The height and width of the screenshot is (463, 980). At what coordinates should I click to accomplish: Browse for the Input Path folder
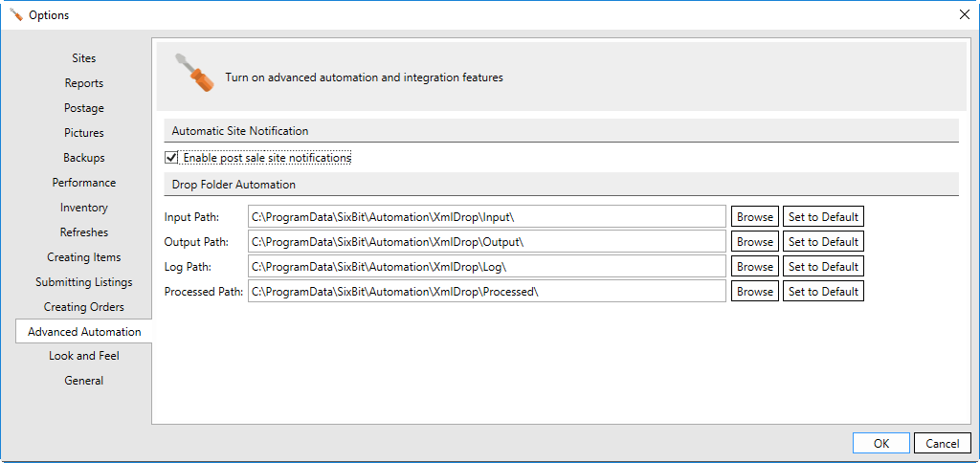pos(755,217)
